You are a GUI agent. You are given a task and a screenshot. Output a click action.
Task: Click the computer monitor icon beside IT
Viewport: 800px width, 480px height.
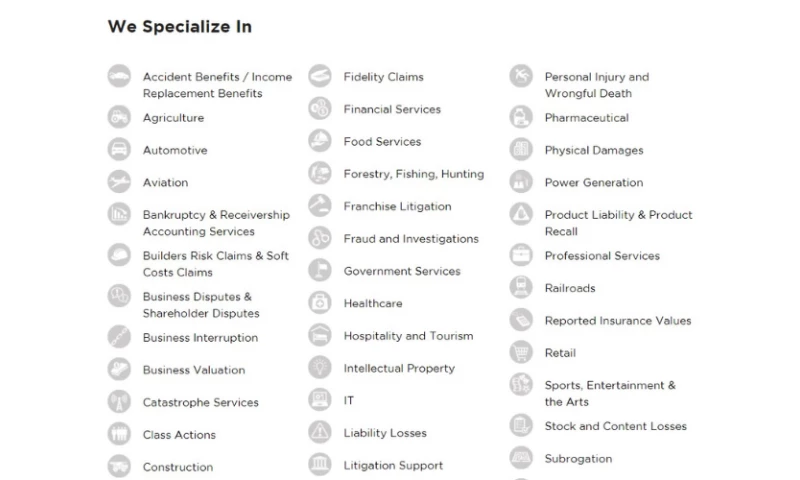click(320, 400)
